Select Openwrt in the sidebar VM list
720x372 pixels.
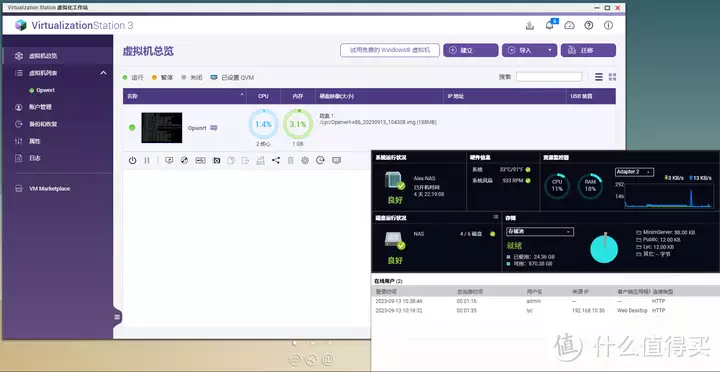(45, 90)
